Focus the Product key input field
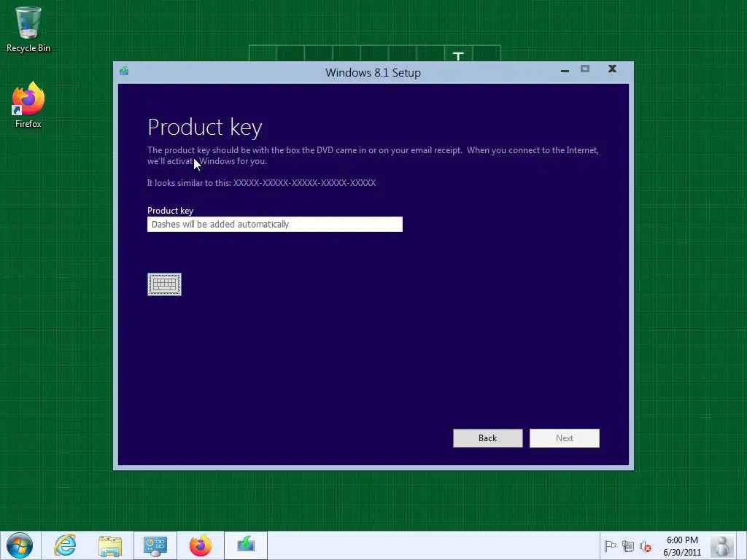Viewport: 747px width, 560px height. click(275, 225)
